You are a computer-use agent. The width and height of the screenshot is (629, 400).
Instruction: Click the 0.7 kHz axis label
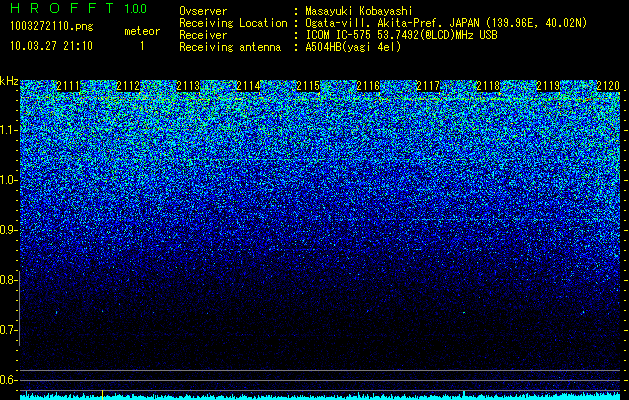pos(8,330)
